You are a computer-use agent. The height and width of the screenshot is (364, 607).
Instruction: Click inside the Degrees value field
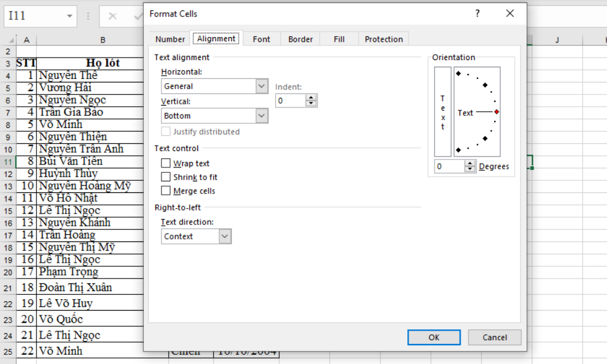click(x=449, y=166)
